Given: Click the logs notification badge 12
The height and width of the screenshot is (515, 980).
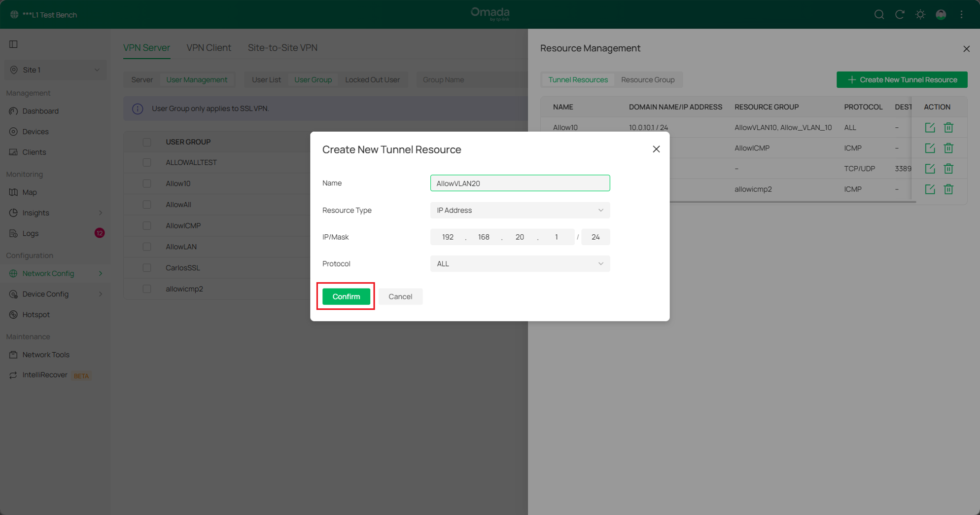Looking at the screenshot, I should [100, 233].
